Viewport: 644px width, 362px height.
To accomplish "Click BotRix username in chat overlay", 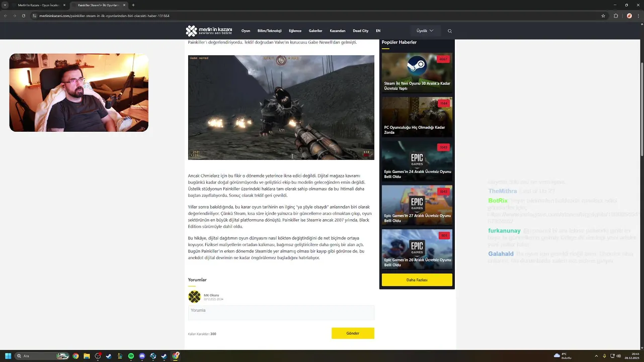I will coord(498,201).
